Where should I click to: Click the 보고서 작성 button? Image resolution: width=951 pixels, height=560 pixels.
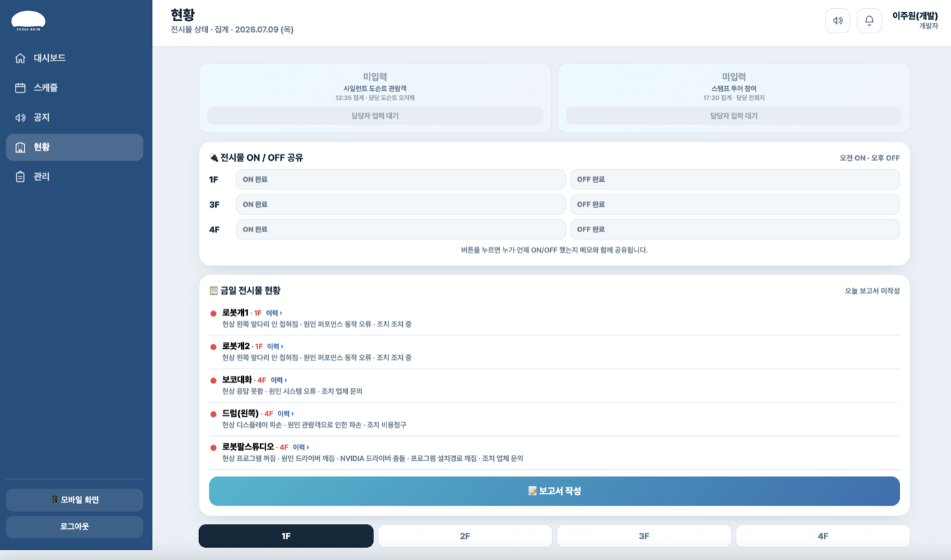[554, 491]
